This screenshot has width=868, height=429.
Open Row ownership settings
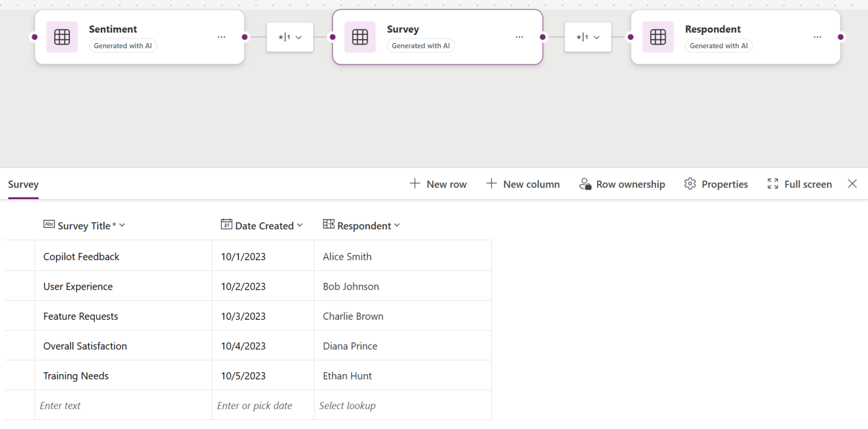(622, 184)
